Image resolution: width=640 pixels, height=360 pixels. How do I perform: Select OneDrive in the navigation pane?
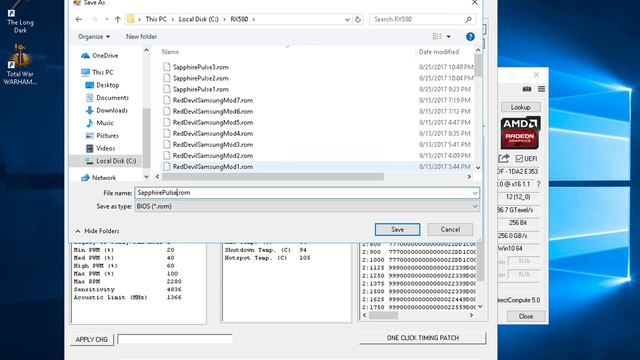100,56
